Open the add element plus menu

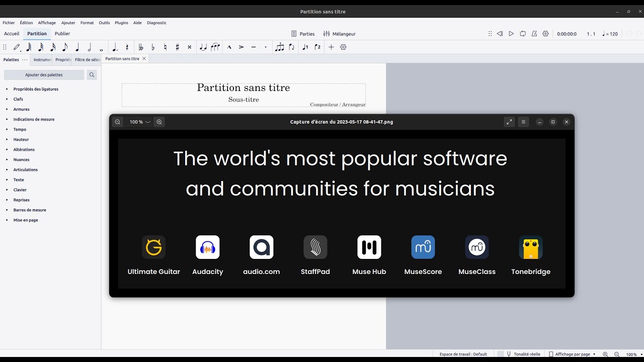331,47
